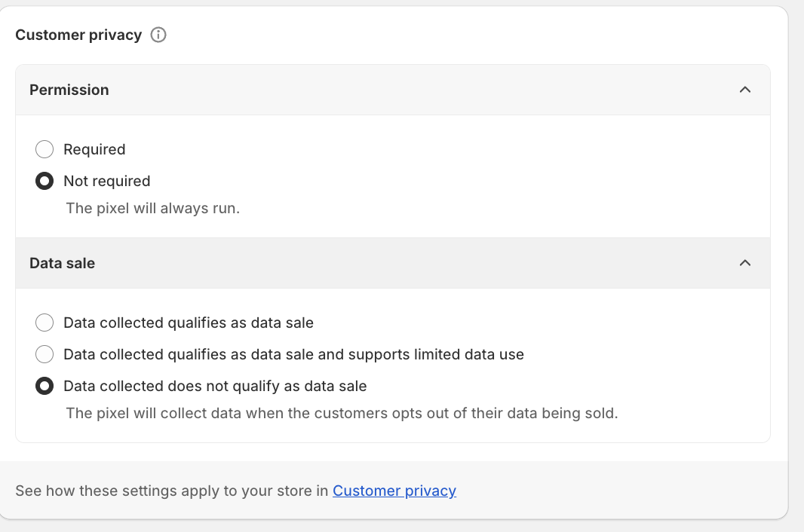
Task: Click the info icon beside Customer privacy
Action: (158, 35)
